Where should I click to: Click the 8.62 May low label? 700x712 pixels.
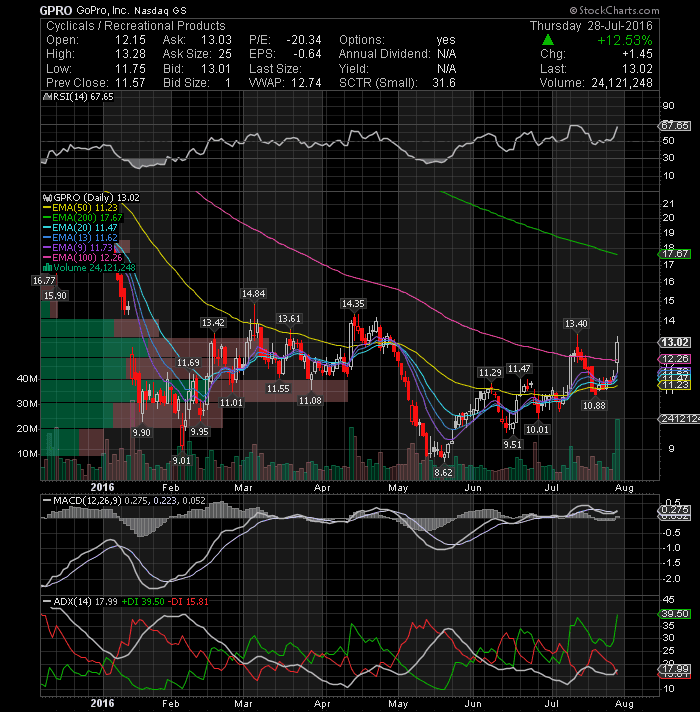pos(443,472)
